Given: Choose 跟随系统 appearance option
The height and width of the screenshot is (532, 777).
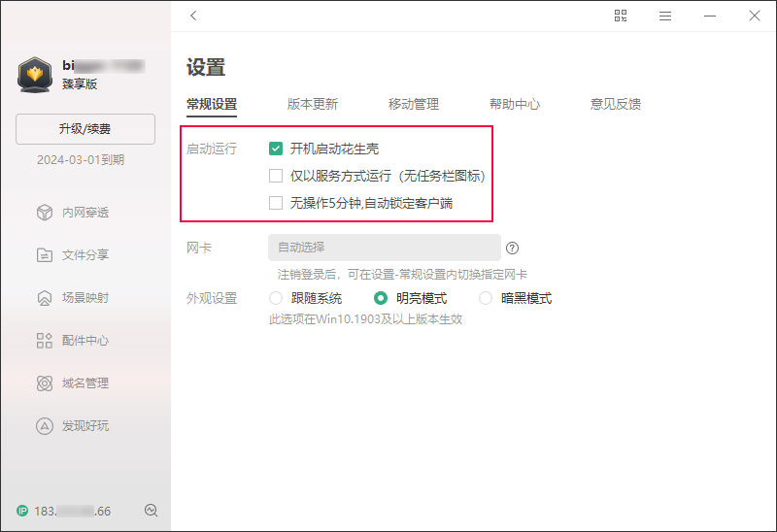Looking at the screenshot, I should tap(276, 298).
